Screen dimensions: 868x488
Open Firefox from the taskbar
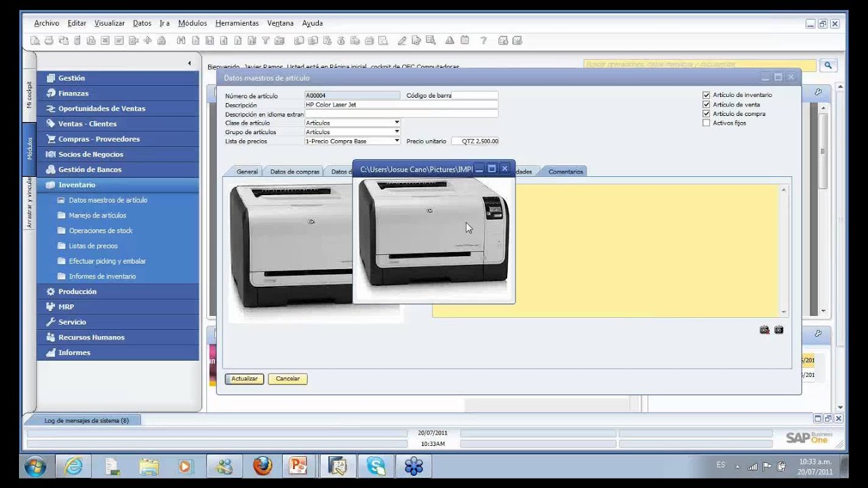coord(262,466)
